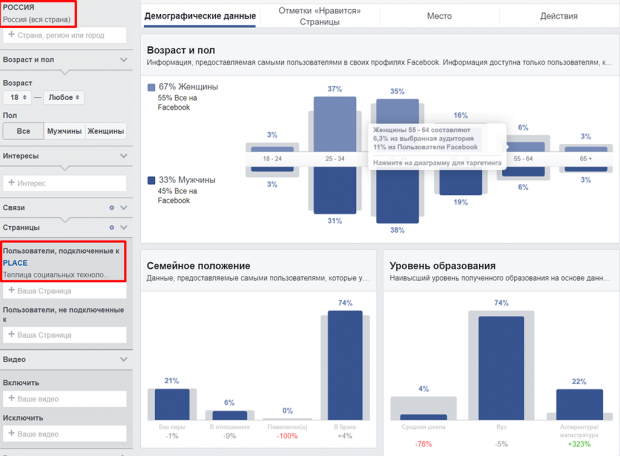Click the dark blue Мужчины legend square
The height and width of the screenshot is (456, 620).
[x=151, y=181]
